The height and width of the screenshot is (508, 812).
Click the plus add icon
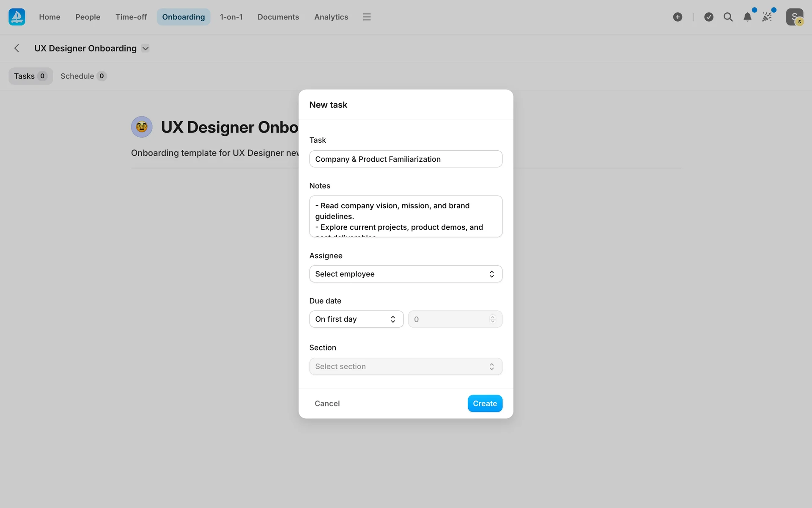coord(678,17)
